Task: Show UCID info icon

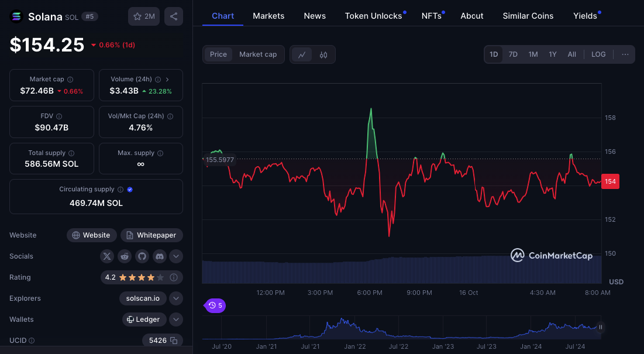Action: [x=32, y=341]
